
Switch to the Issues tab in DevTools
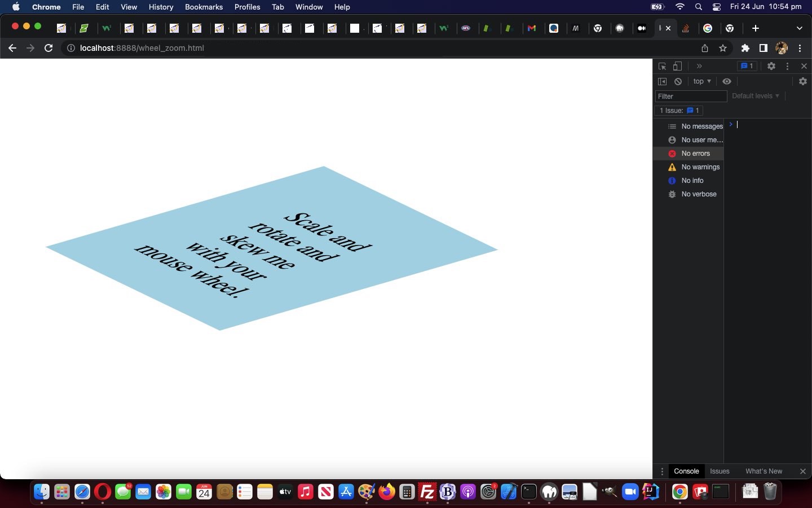720,471
